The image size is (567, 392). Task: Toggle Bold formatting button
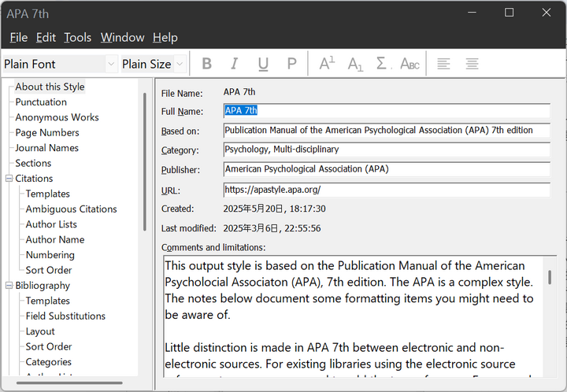(206, 64)
